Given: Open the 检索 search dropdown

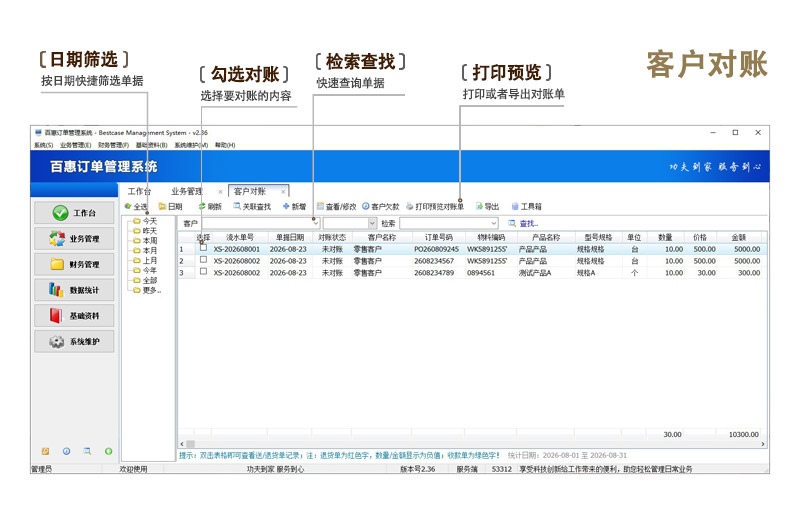Looking at the screenshot, I should pyautogui.click(x=493, y=223).
